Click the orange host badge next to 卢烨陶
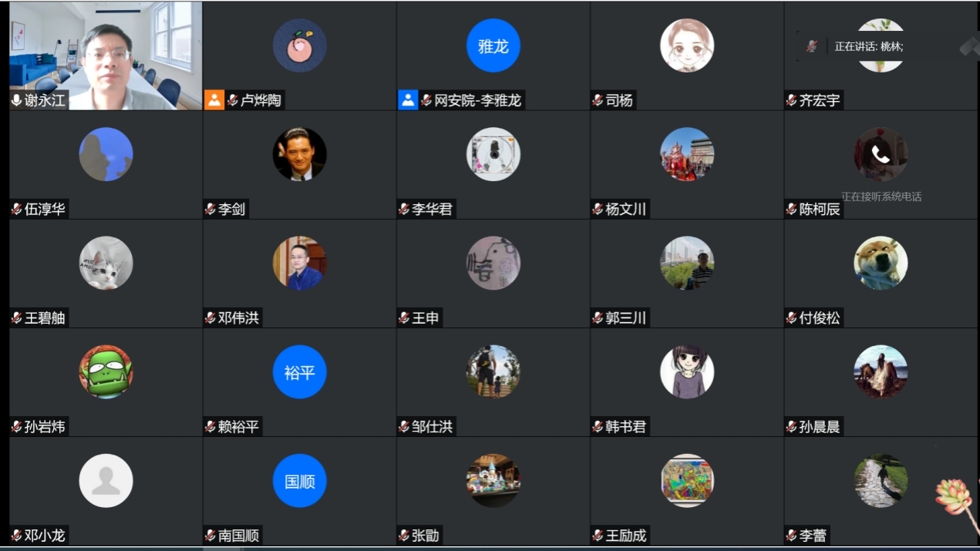This screenshot has width=980, height=551. [x=214, y=99]
